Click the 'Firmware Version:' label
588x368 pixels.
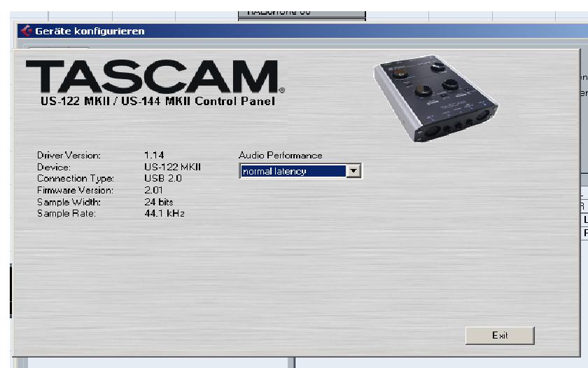75,191
